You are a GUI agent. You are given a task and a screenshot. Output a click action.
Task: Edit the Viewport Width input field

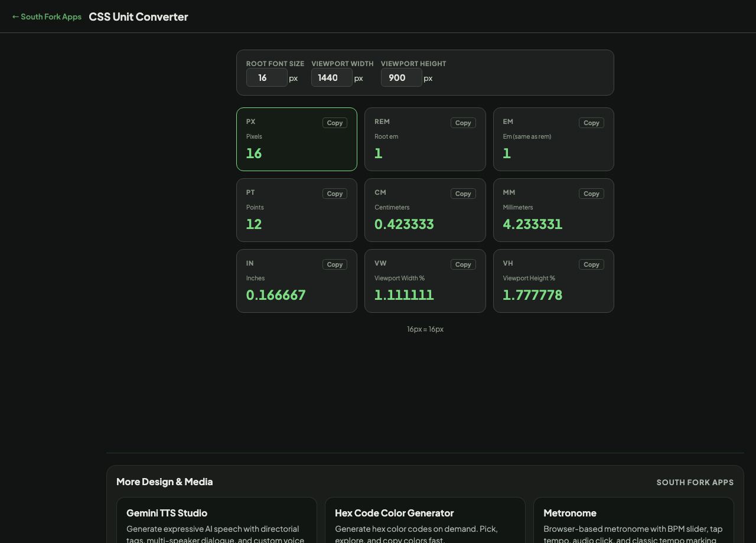tap(332, 77)
